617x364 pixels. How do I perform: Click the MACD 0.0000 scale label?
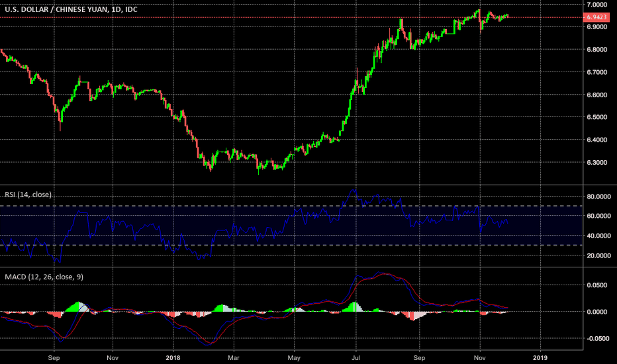(597, 312)
